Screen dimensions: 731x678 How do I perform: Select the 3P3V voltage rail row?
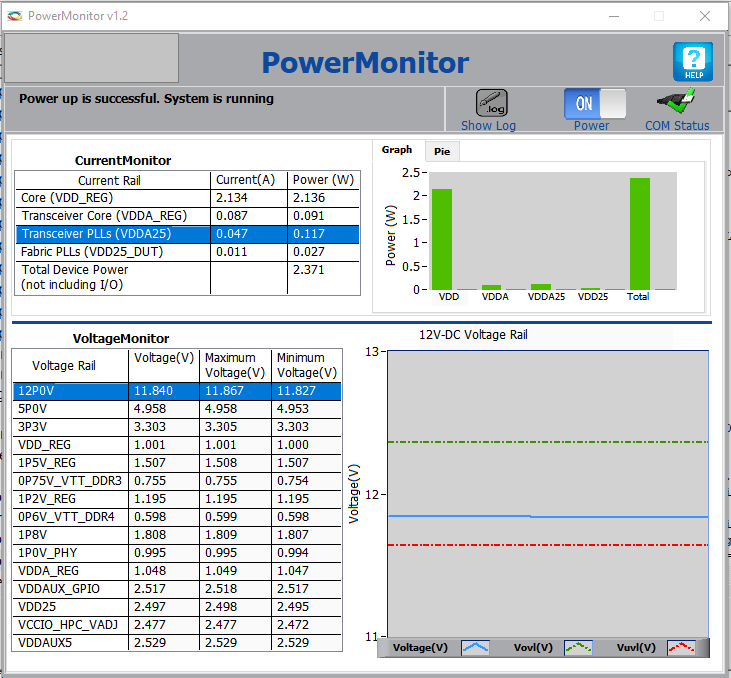70,426
